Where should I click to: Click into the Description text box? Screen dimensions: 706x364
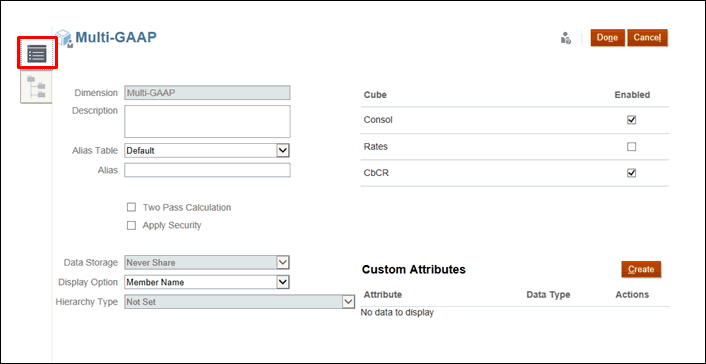tap(207, 122)
